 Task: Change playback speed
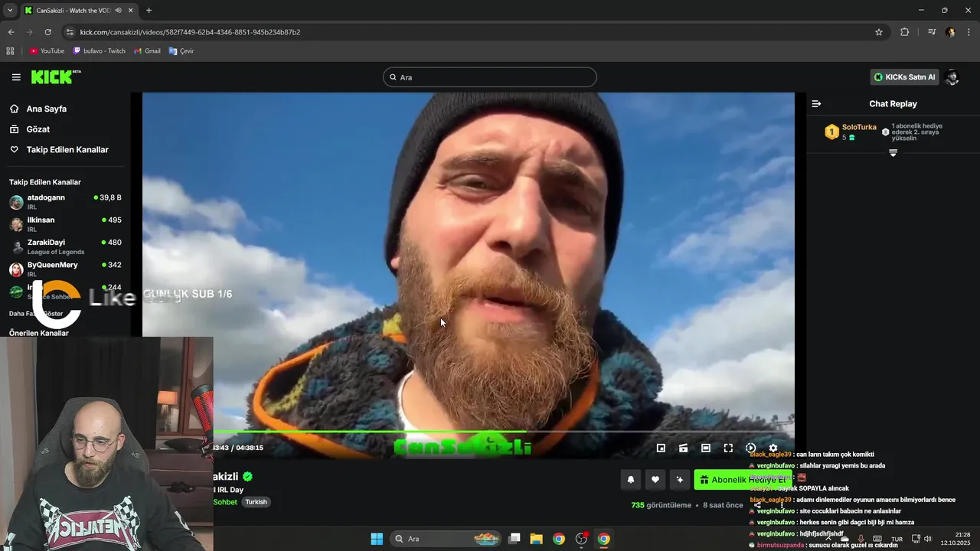pos(750,448)
